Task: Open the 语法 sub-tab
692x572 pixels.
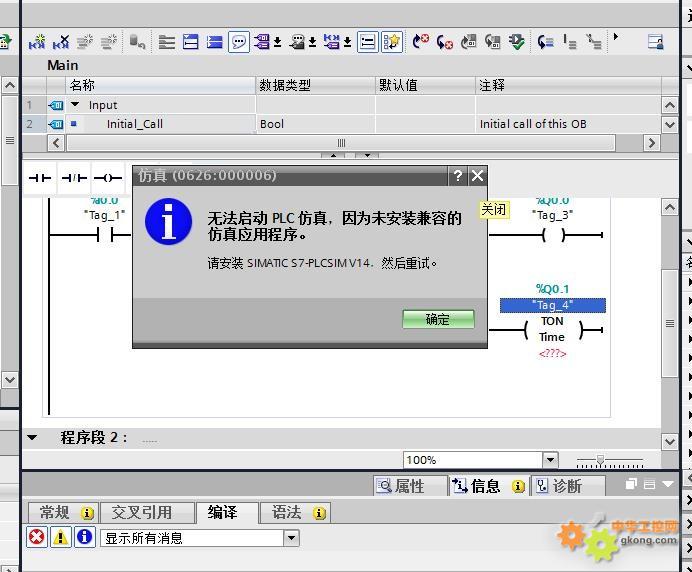Action: [x=294, y=512]
